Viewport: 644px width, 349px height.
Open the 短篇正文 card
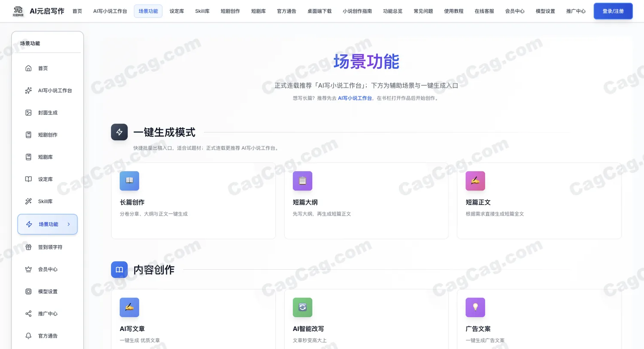tap(539, 201)
